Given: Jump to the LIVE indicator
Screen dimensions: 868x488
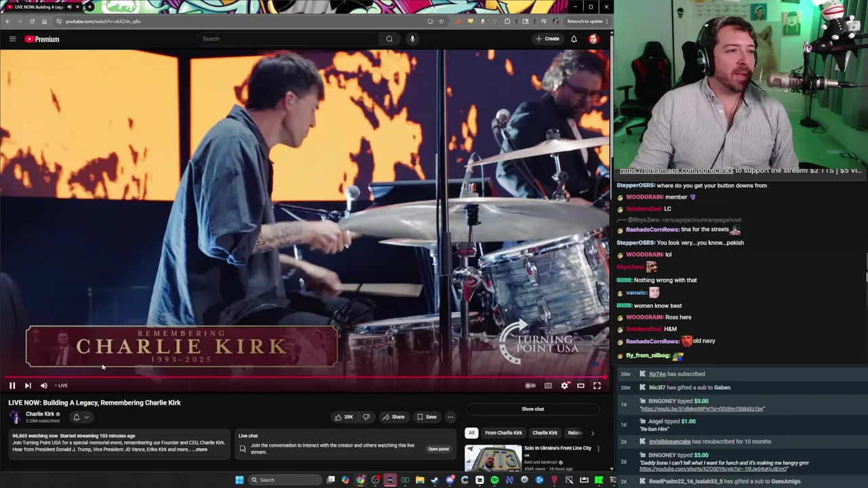Looking at the screenshot, I should point(62,386).
